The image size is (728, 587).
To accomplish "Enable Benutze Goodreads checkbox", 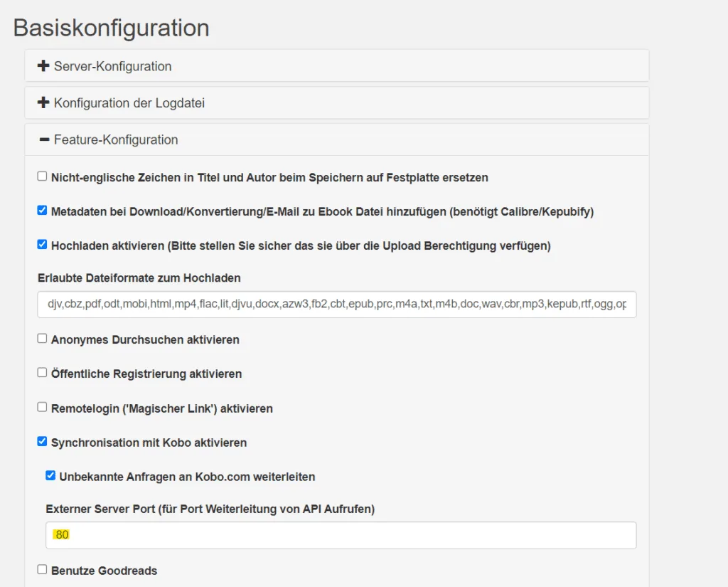I will [x=42, y=569].
